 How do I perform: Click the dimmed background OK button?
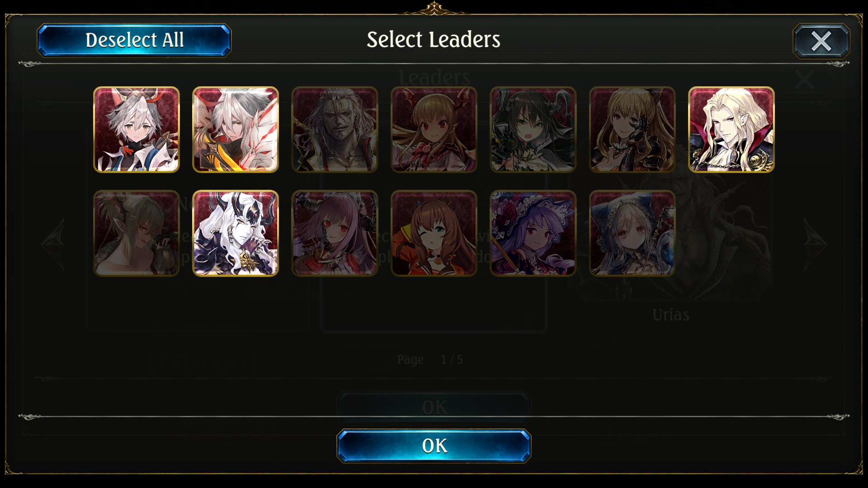point(434,407)
